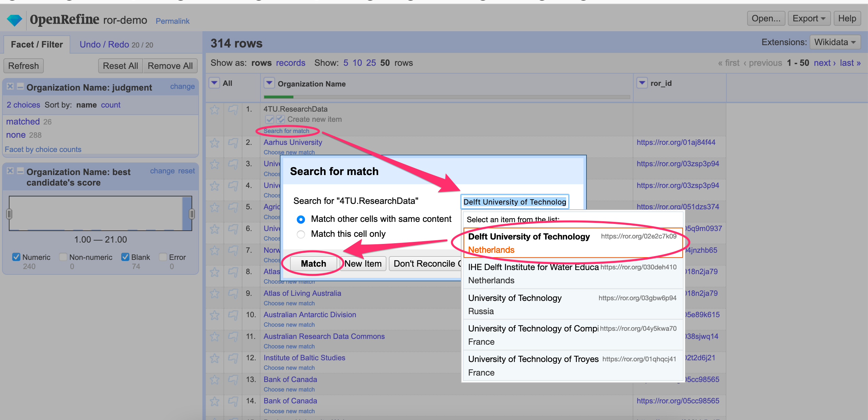The image size is (868, 420).
Task: Open the ror_id column dropdown
Action: click(x=642, y=83)
